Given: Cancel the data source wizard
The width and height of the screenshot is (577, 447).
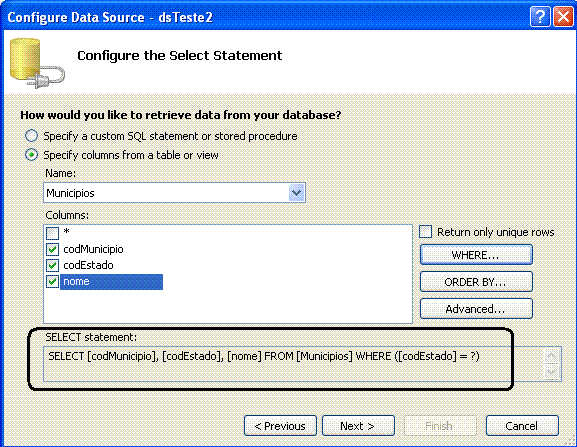Looking at the screenshot, I should 522,426.
